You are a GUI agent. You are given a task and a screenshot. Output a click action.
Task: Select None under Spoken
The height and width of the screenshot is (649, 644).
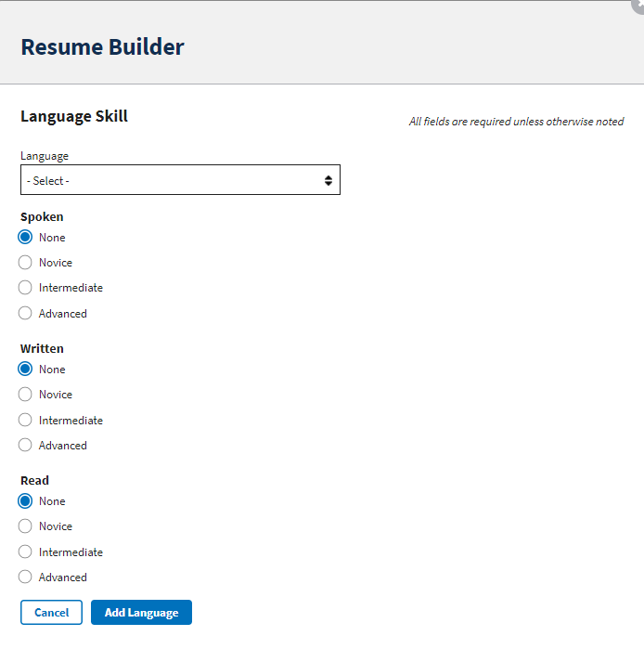pos(25,238)
